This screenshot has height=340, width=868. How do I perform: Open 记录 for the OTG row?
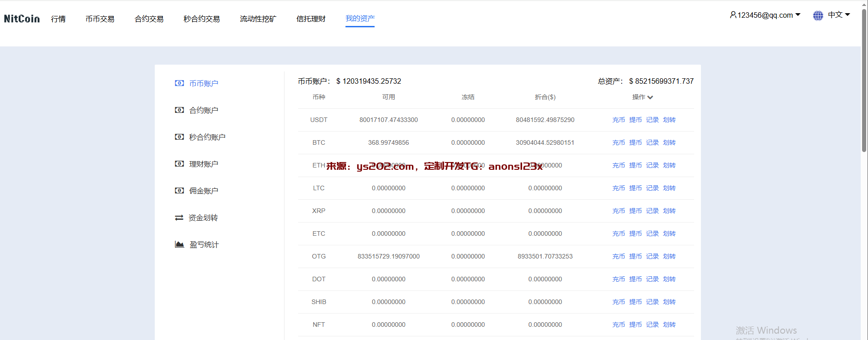(652, 256)
